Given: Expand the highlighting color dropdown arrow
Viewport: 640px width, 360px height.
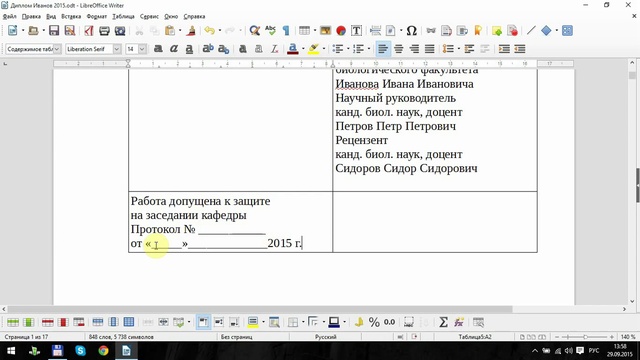Looking at the screenshot, I should tap(324, 49).
